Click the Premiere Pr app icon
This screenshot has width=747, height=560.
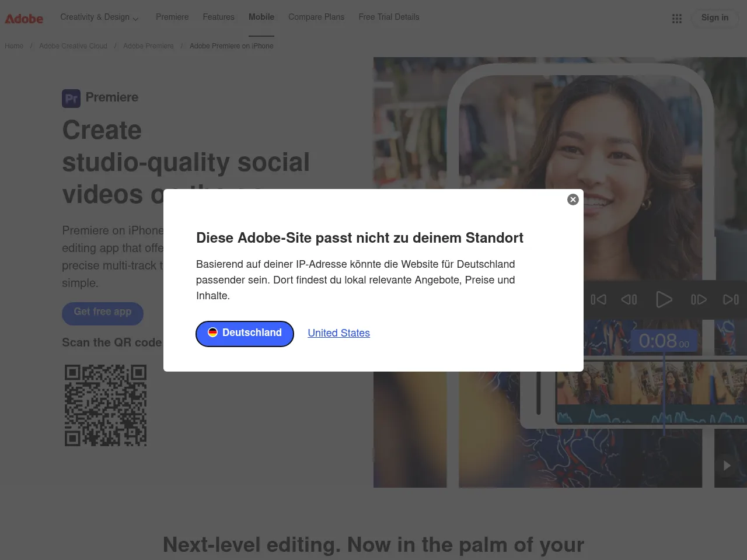71,98
